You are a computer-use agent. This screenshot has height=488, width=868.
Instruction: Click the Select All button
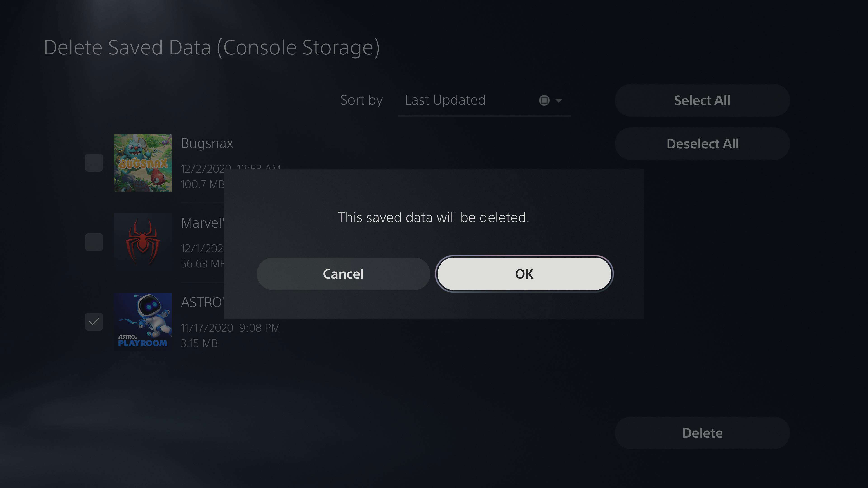tap(702, 100)
